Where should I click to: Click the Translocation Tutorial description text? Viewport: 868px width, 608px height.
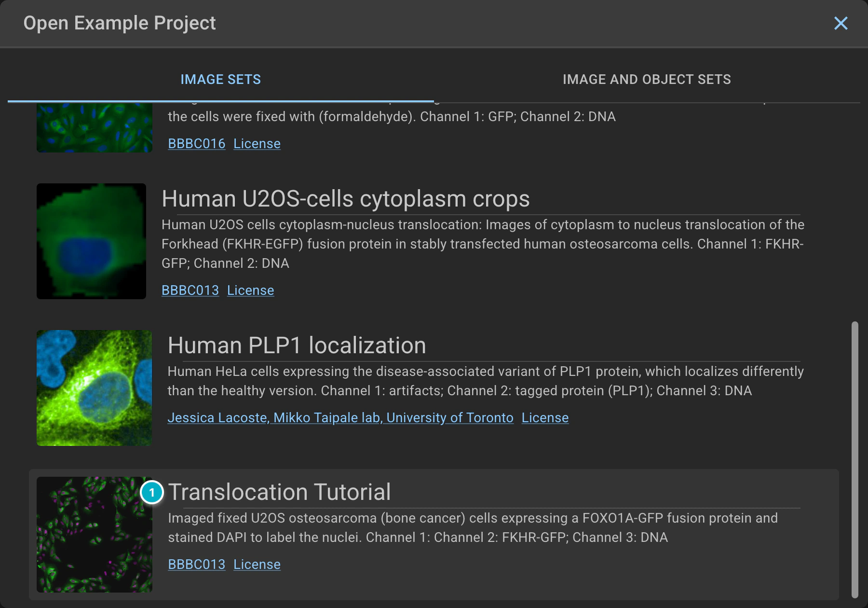pos(473,528)
